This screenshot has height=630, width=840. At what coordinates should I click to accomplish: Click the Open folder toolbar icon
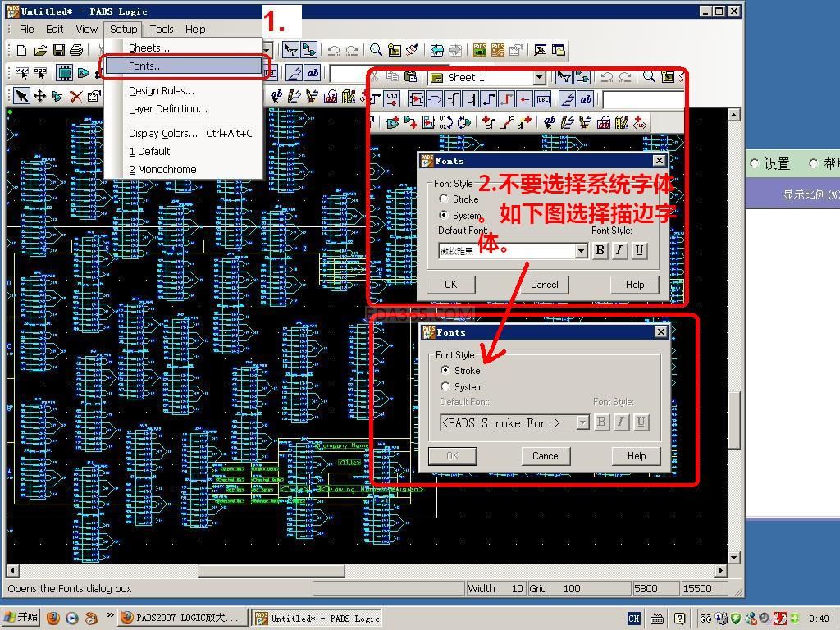click(x=41, y=50)
